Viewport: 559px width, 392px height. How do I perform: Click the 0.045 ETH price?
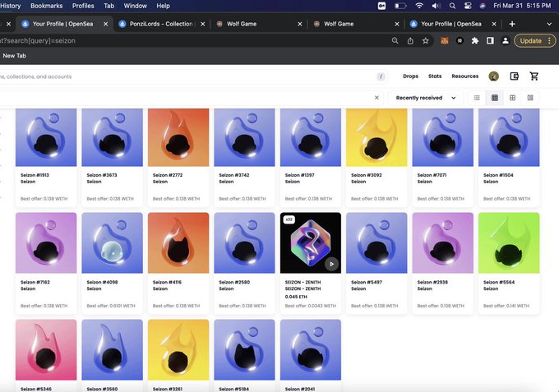pyautogui.click(x=296, y=297)
